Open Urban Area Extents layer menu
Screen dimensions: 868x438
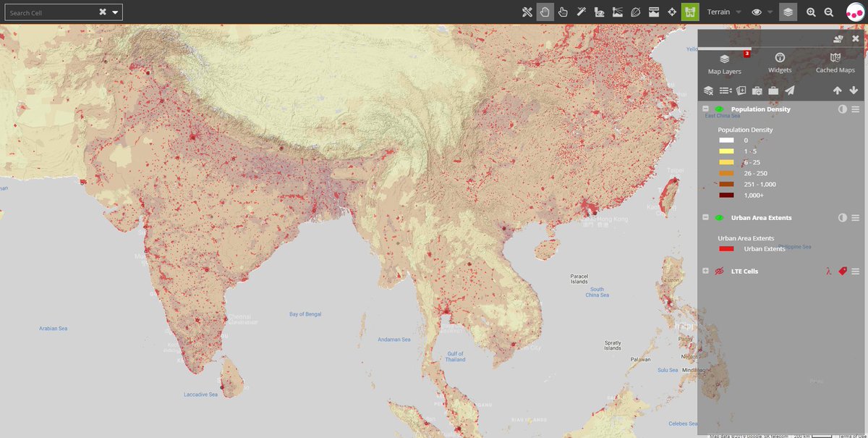(855, 218)
